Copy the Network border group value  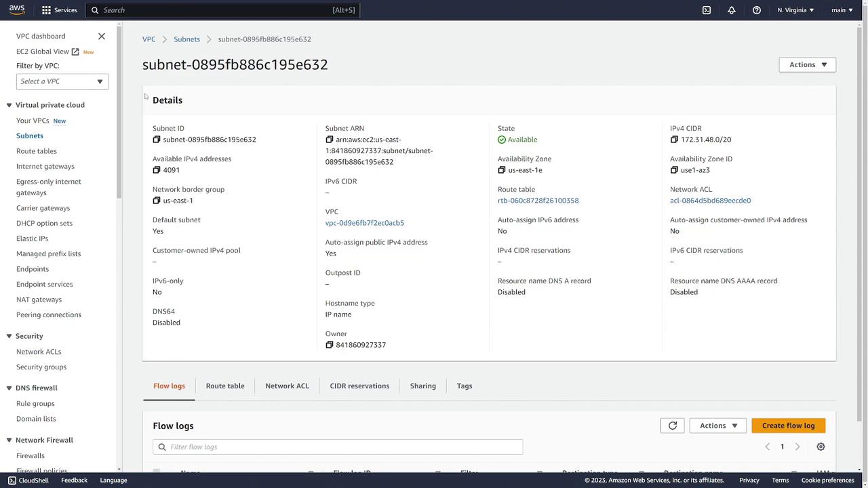[157, 201]
